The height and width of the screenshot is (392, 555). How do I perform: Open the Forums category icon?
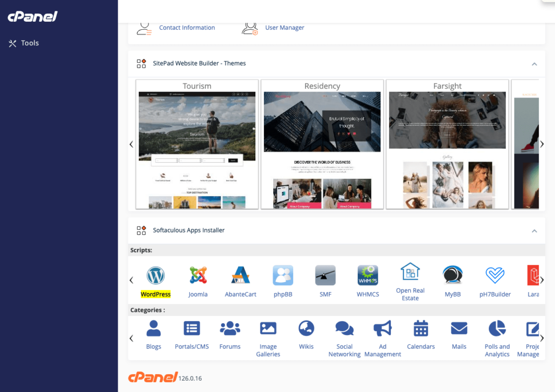pos(230,329)
